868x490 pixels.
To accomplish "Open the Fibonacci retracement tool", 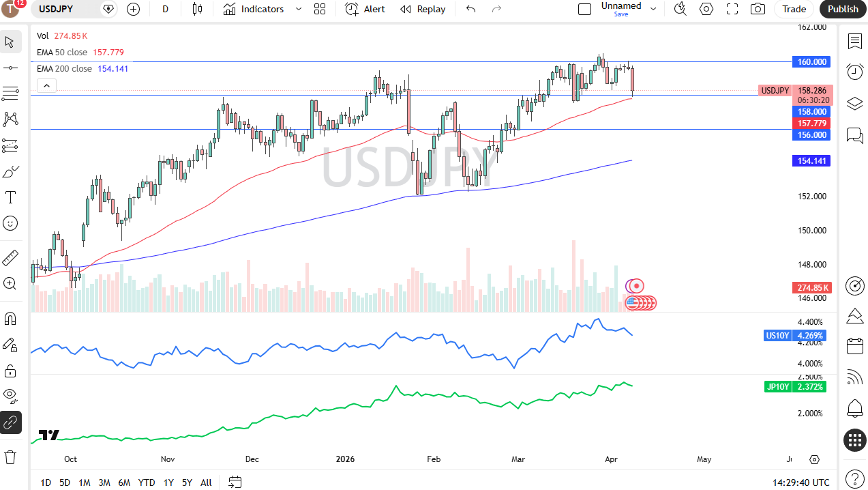I will (10, 93).
